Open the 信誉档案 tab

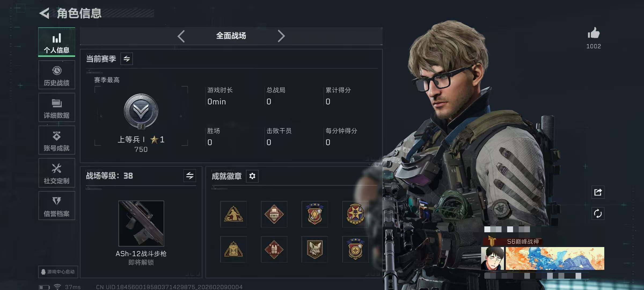point(57,206)
